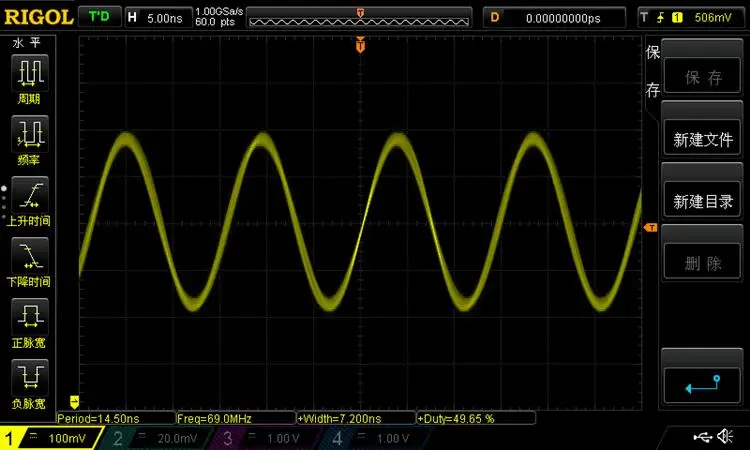Click the H 5.00ns horizontal timebase field

tap(158, 18)
